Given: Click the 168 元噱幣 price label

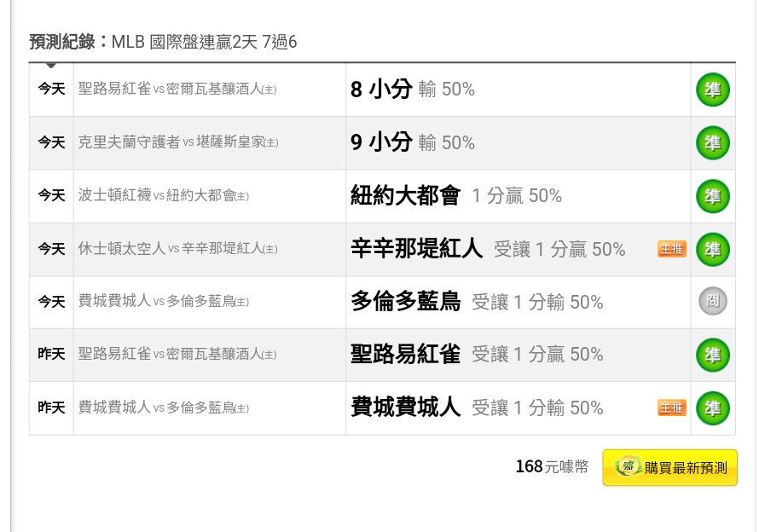Looking at the screenshot, I should tap(552, 466).
